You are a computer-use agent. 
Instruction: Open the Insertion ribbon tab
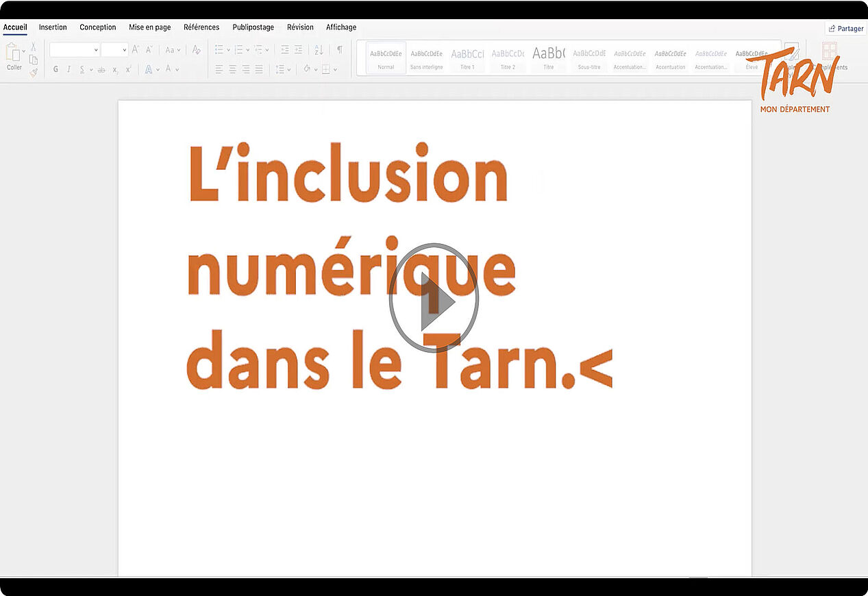pyautogui.click(x=53, y=27)
